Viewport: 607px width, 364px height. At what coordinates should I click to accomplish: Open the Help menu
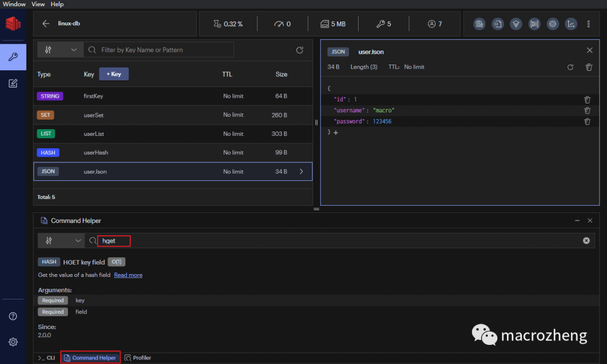click(x=57, y=4)
